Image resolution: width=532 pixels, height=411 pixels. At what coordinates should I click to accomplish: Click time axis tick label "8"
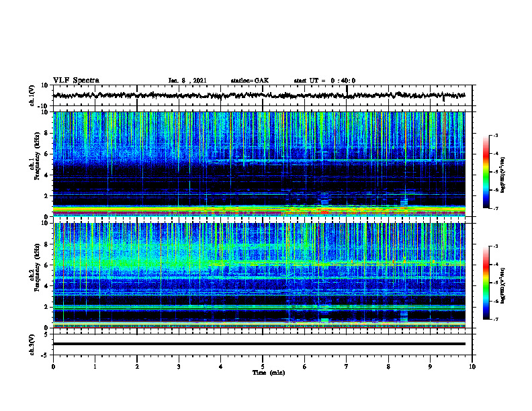(x=388, y=367)
